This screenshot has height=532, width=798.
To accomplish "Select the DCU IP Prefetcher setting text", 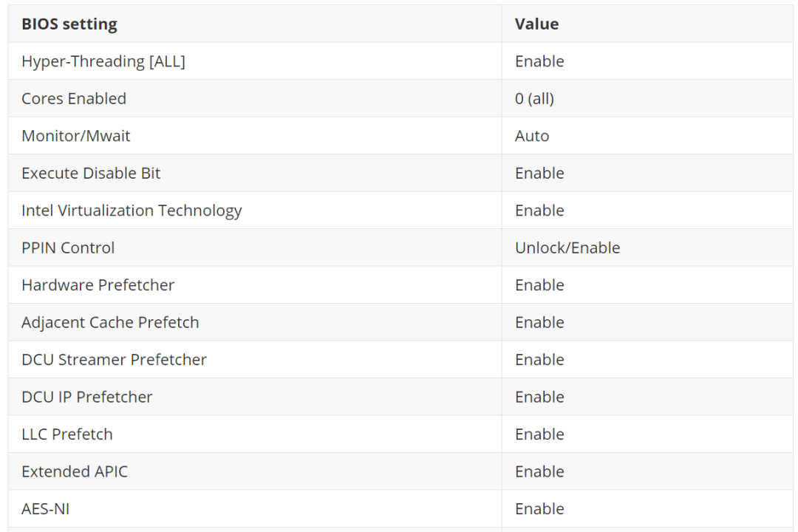I will coord(87,397).
